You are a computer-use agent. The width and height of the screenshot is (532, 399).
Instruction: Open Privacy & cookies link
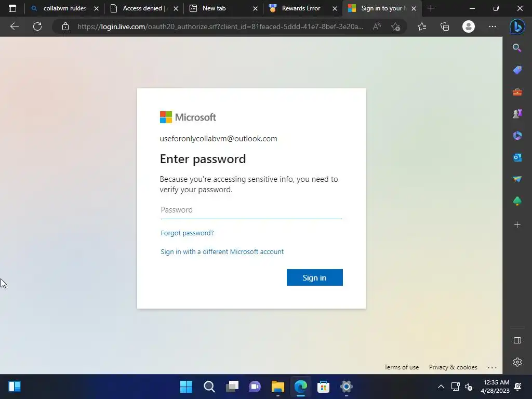(x=453, y=367)
